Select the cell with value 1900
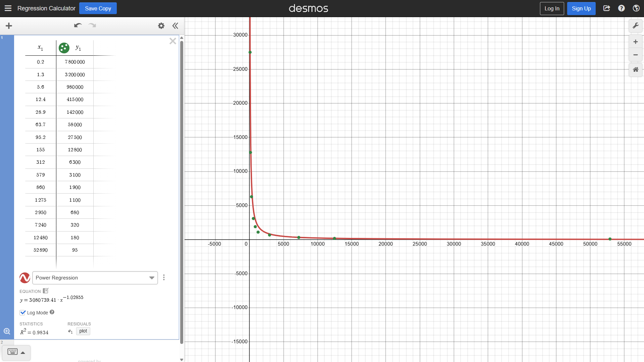Viewport: 644px width, 362px height. click(75, 187)
